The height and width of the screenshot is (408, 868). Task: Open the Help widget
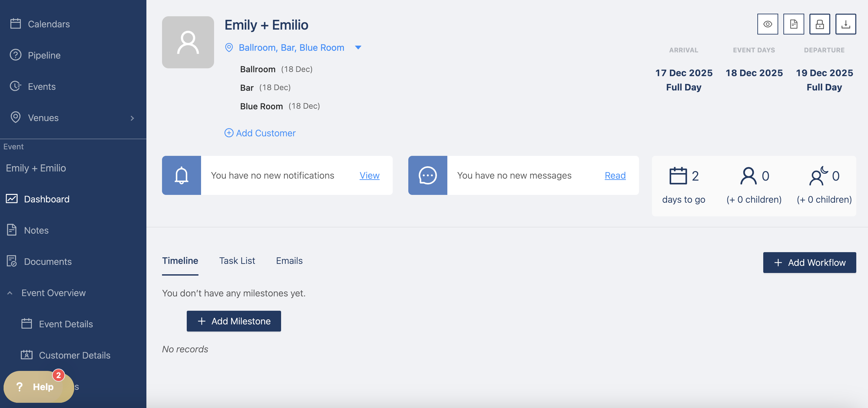38,387
